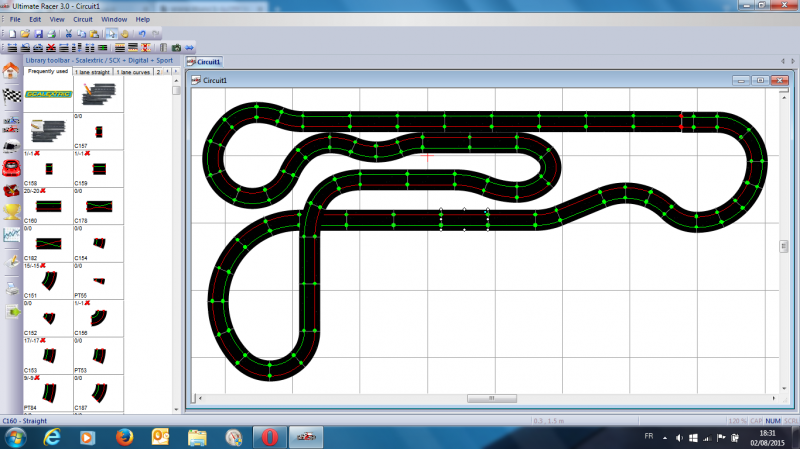Open the Circuit menu
The height and width of the screenshot is (449, 800).
point(83,19)
